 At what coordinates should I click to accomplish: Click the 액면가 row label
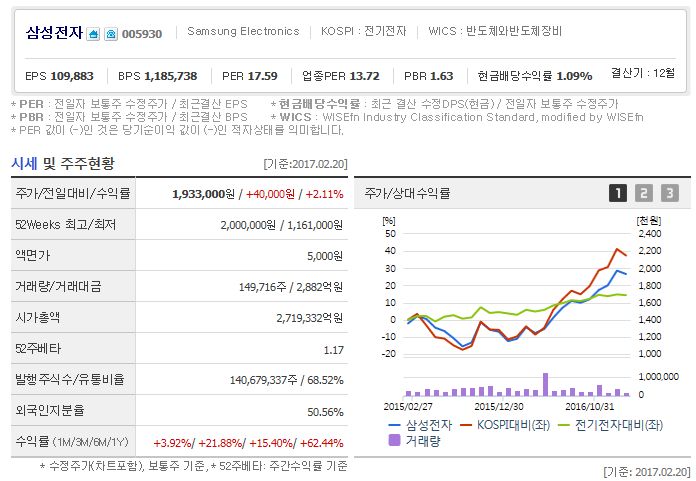click(32, 255)
